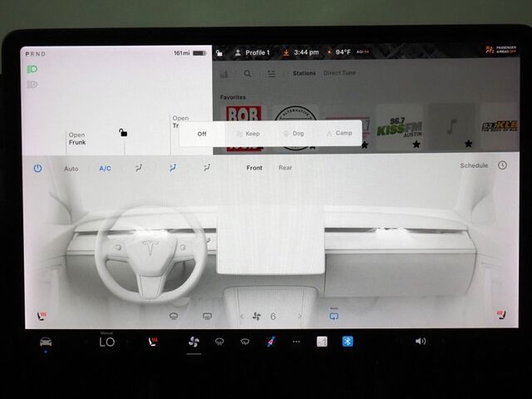This screenshot has width=532, height=399.
Task: Switch to the Rear climate tab
Action: point(285,168)
